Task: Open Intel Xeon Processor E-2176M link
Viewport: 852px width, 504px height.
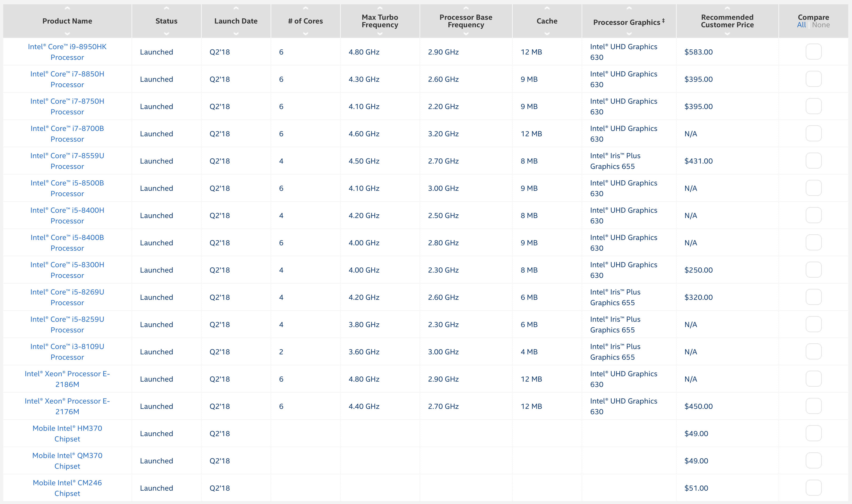Action: [x=67, y=406]
